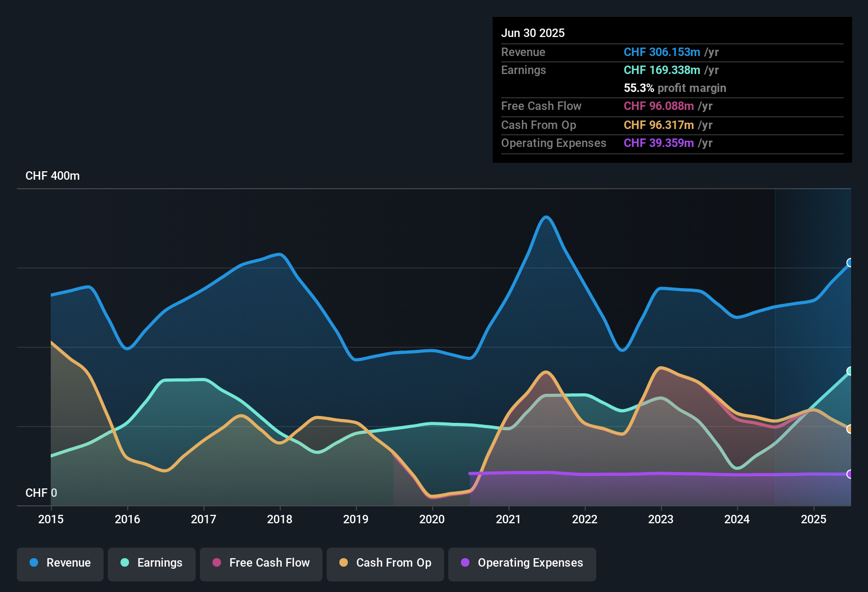The image size is (868, 592).
Task: Click the CHF 400m axis label
Action: [x=53, y=175]
